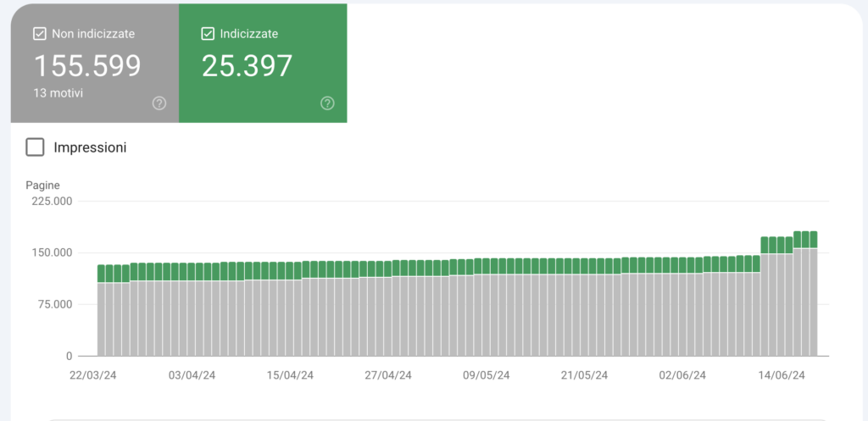
Task: Click the Pagine axis title
Action: [x=42, y=186]
